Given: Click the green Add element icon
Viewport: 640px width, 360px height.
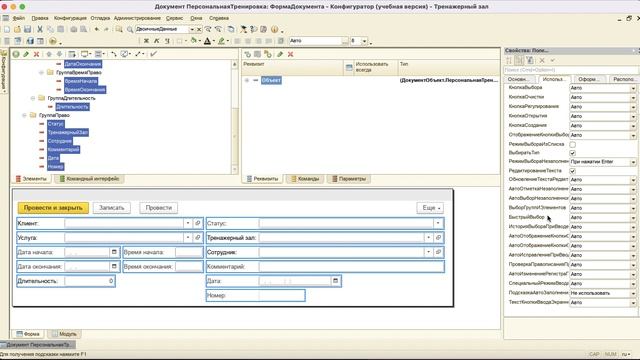Looking at the screenshot, I should (x=16, y=54).
